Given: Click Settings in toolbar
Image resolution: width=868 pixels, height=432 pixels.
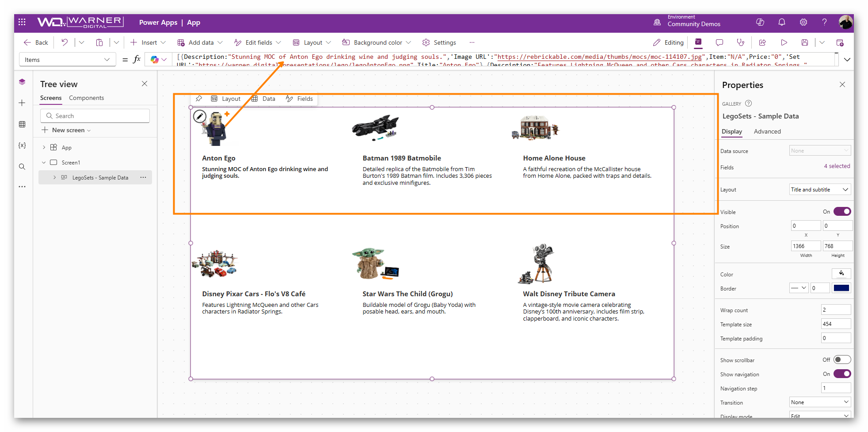Looking at the screenshot, I should click(x=439, y=42).
